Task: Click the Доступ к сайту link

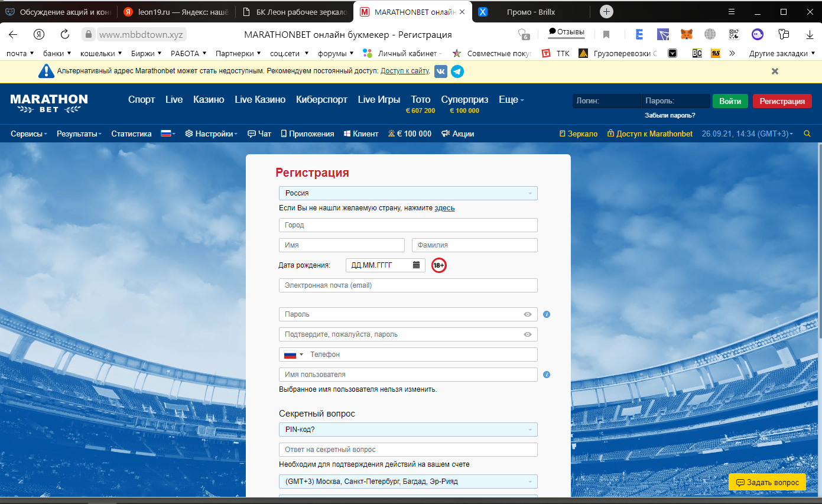Action: click(x=405, y=71)
